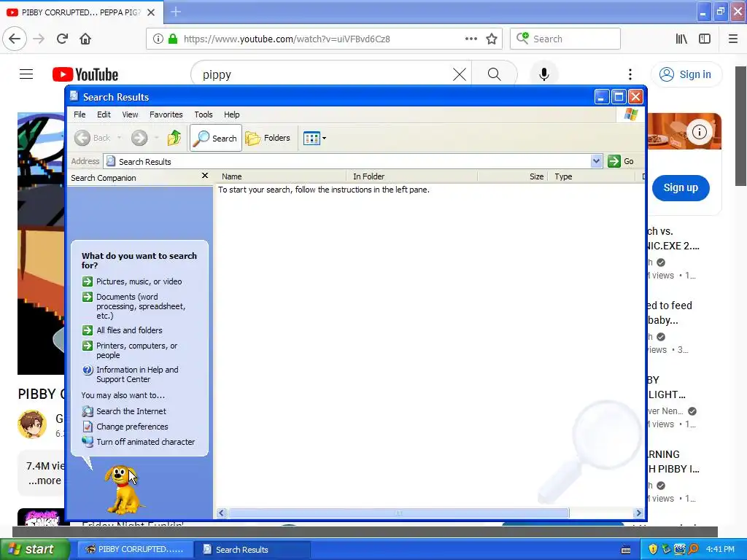Click Search the Internet
747x560 pixels.
(x=124, y=411)
